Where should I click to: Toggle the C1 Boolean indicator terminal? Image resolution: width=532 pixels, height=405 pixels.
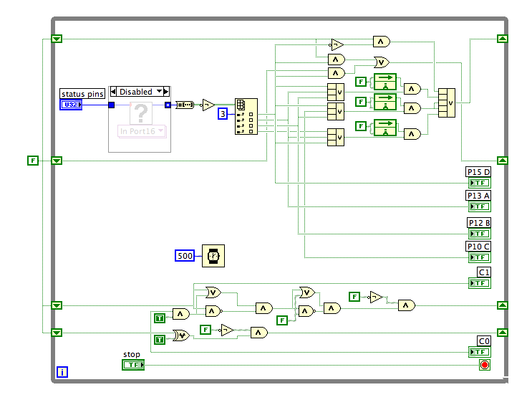pyautogui.click(x=480, y=283)
